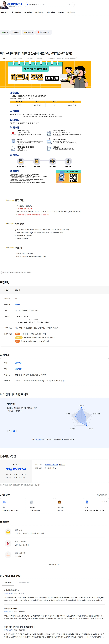109x644 pixels.
Task: Click the chevron after 적합도를 비교해볼 수 있어요
Action: [x=76, y=439]
